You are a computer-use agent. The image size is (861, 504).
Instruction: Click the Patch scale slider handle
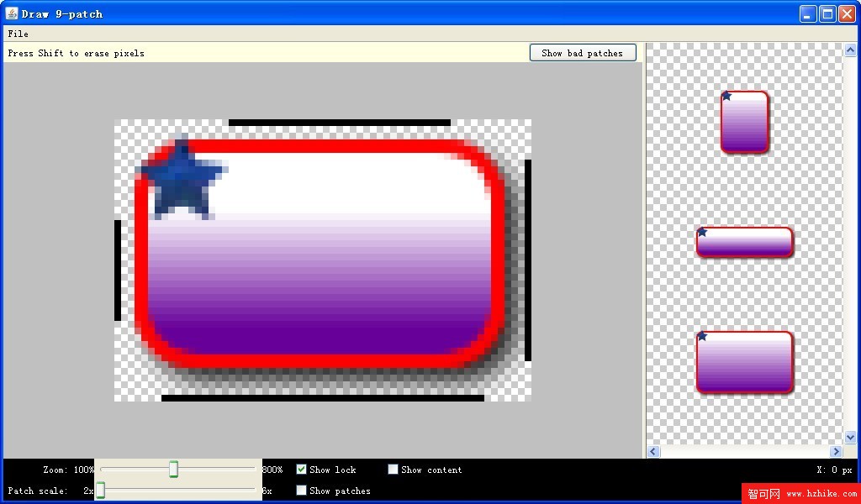tap(101, 491)
